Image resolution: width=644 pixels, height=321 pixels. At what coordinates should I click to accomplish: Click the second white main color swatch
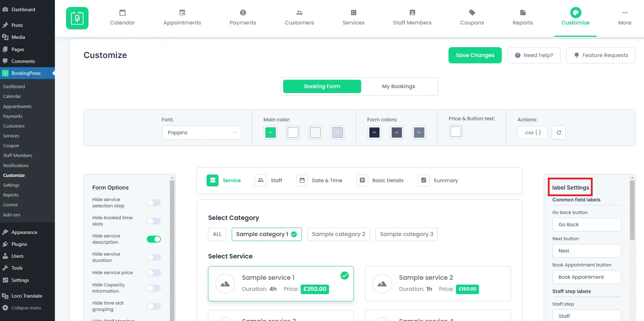[293, 133]
